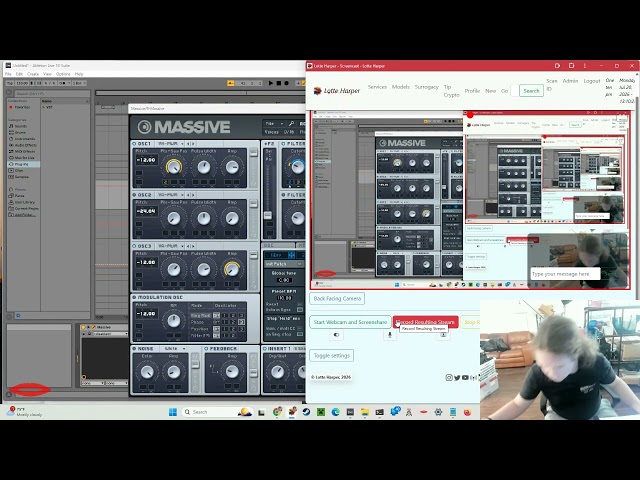Click the Record button in Ableton transport
This screenshot has height=480, width=640.
point(287,83)
